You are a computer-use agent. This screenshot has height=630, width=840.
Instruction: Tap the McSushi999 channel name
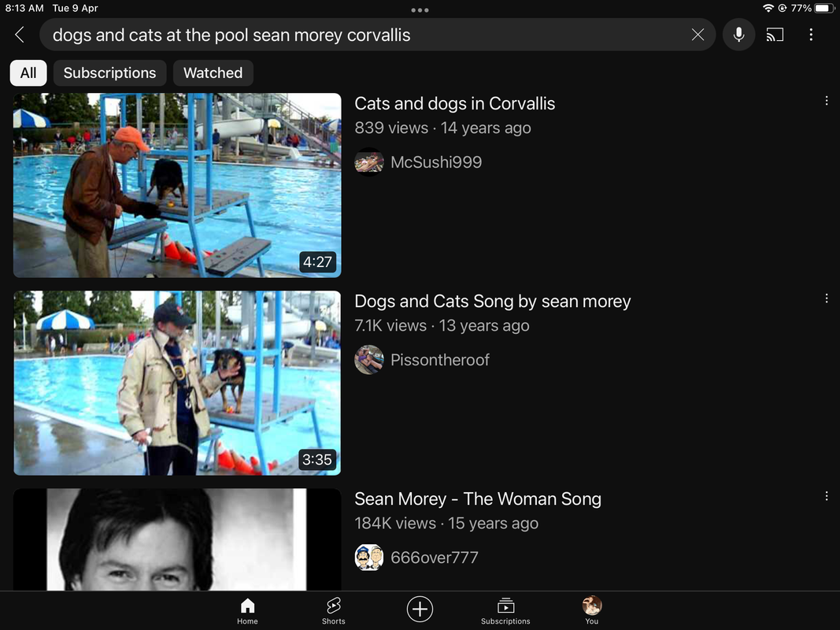[x=436, y=161]
